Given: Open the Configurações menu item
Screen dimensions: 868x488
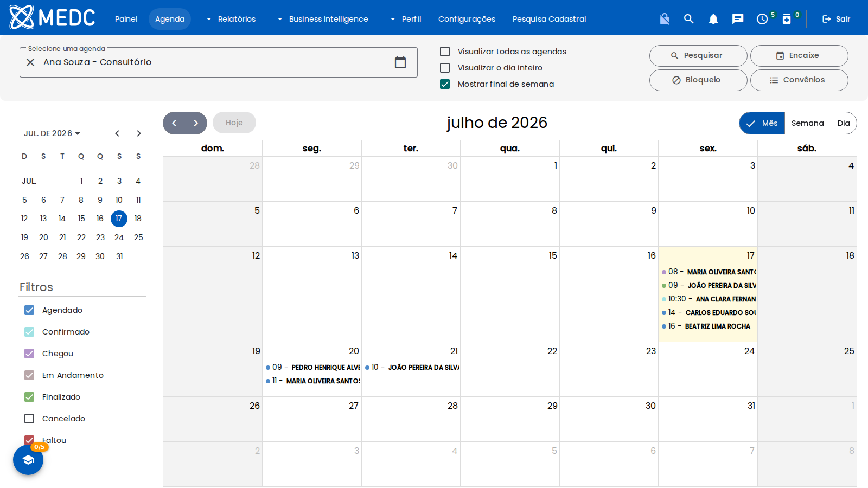Looking at the screenshot, I should coord(467,19).
